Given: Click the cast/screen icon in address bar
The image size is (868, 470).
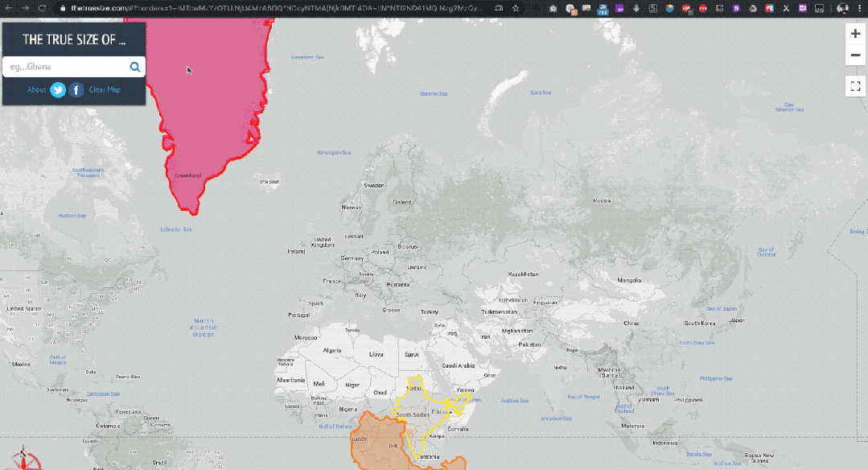Looking at the screenshot, I should pyautogui.click(x=499, y=8).
